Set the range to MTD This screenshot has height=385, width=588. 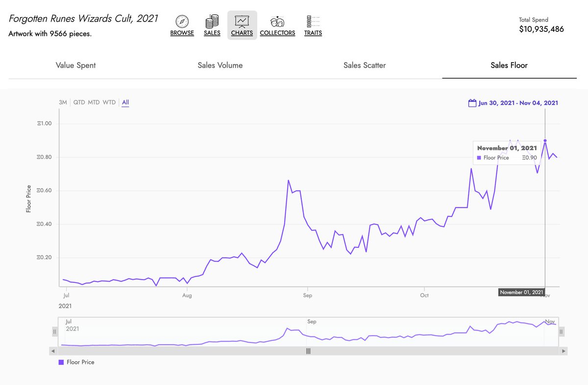pos(94,102)
